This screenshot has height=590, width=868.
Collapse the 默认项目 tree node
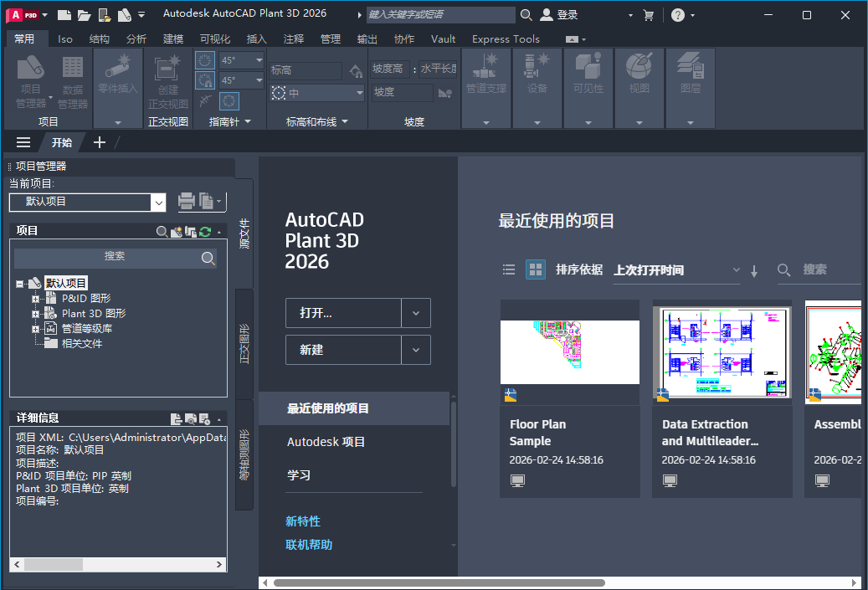pos(20,284)
